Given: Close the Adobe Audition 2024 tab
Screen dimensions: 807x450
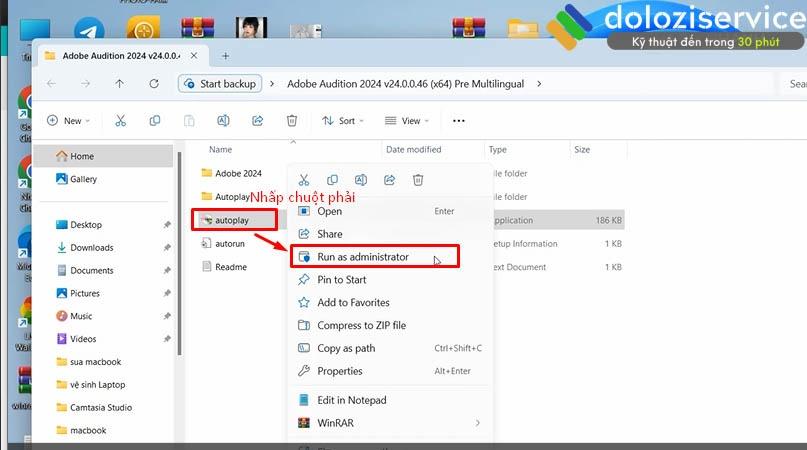Looking at the screenshot, I should pos(194,56).
